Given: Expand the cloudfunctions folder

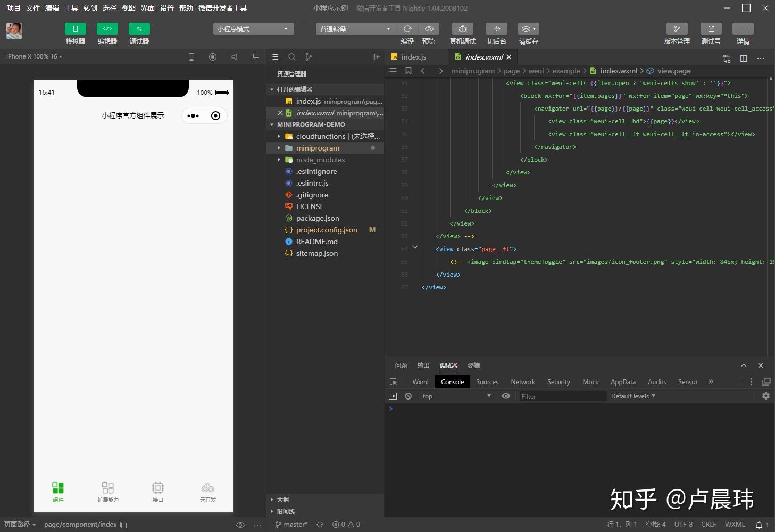Looking at the screenshot, I should point(279,136).
